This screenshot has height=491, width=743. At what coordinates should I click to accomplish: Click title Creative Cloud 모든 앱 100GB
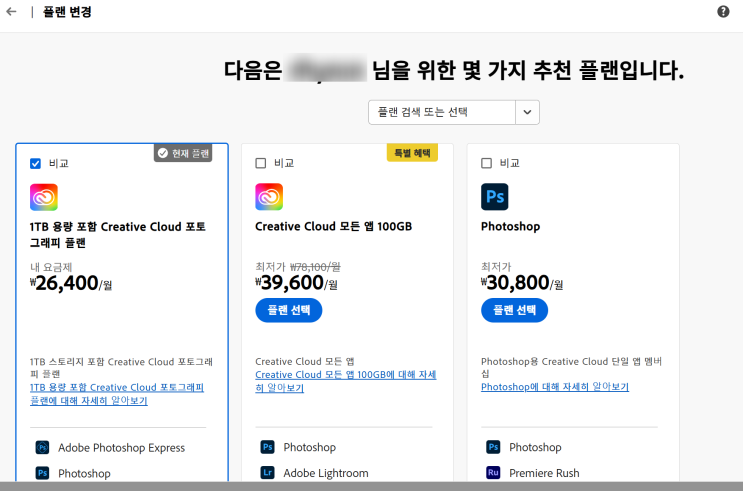pos(334,227)
